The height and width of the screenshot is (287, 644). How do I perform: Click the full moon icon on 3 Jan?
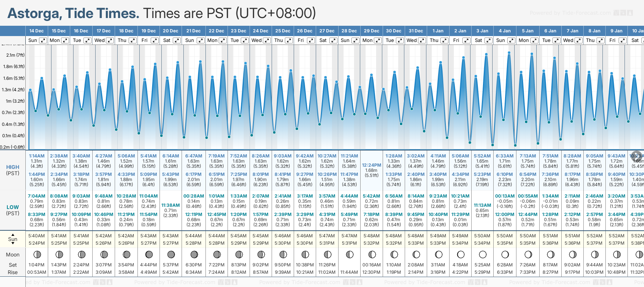click(483, 254)
